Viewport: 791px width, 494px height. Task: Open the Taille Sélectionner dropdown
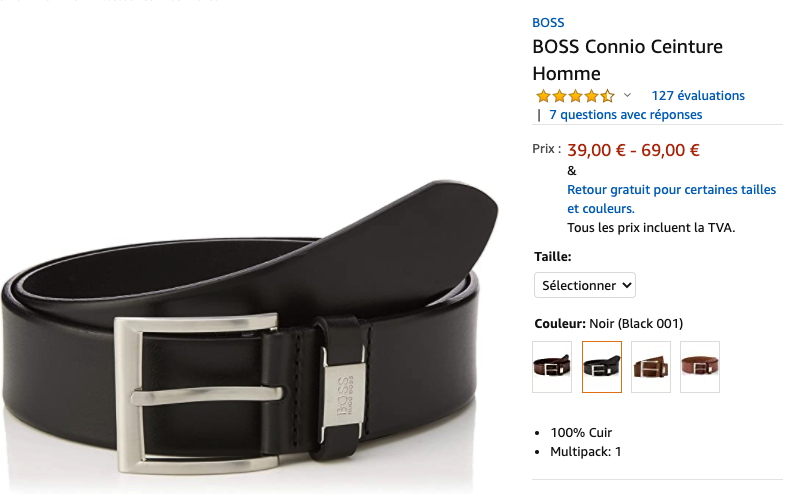coord(585,285)
